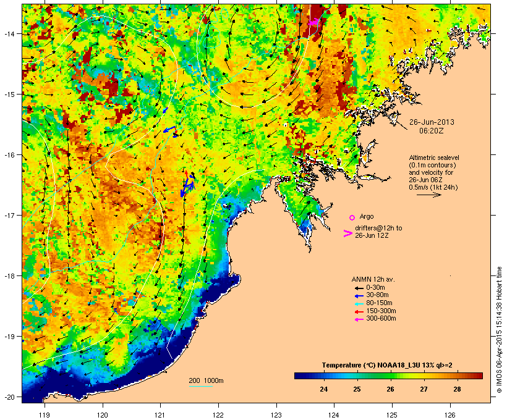Click the '30-80m' depth label
Image resolution: width=507 pixels, height=420 pixels.
tap(377, 295)
